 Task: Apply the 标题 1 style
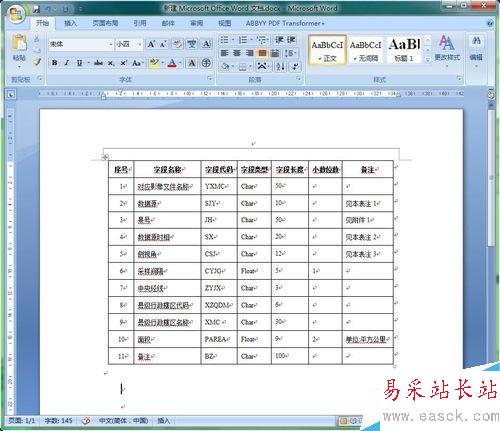coord(404,50)
